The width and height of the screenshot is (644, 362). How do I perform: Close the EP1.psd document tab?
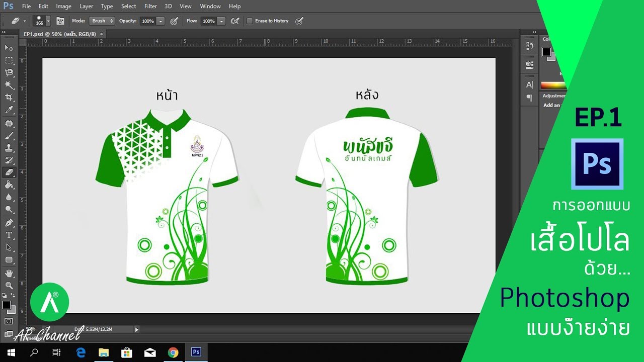[x=101, y=34]
